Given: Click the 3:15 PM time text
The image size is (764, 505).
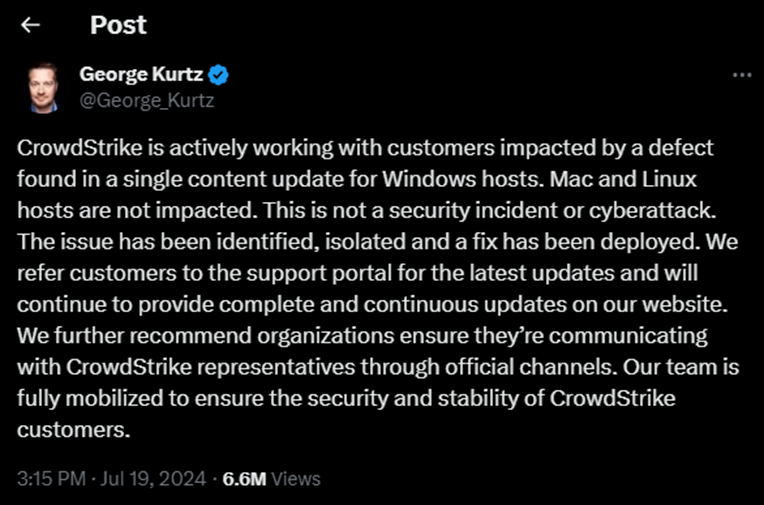Looking at the screenshot, I should click(50, 479).
